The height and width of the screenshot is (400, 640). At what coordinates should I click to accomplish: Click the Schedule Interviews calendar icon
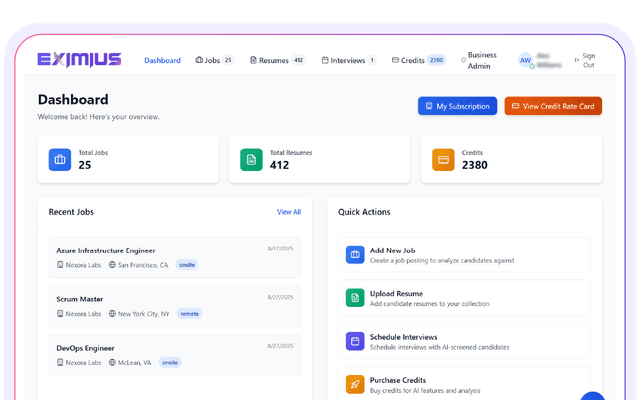click(x=355, y=341)
